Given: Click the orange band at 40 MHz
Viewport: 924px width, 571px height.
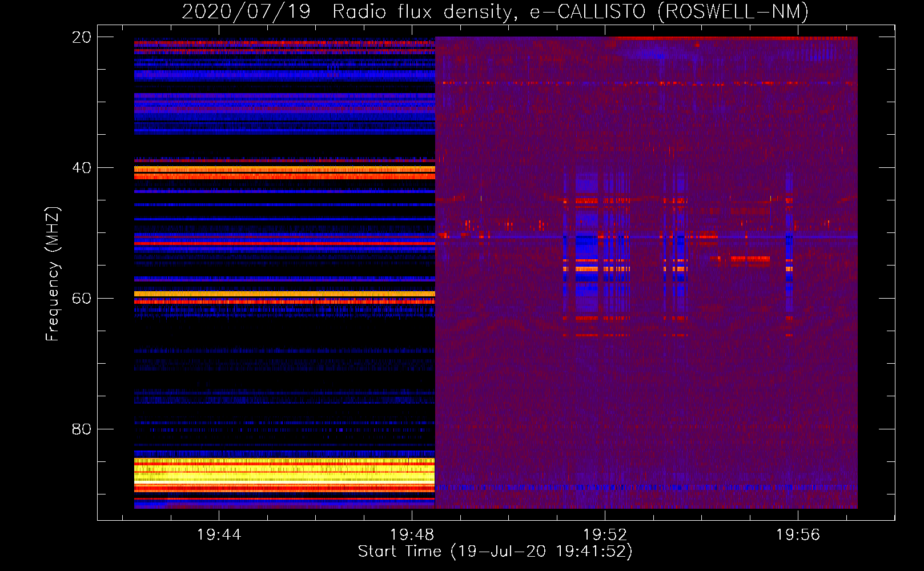Looking at the screenshot, I should coord(284,169).
